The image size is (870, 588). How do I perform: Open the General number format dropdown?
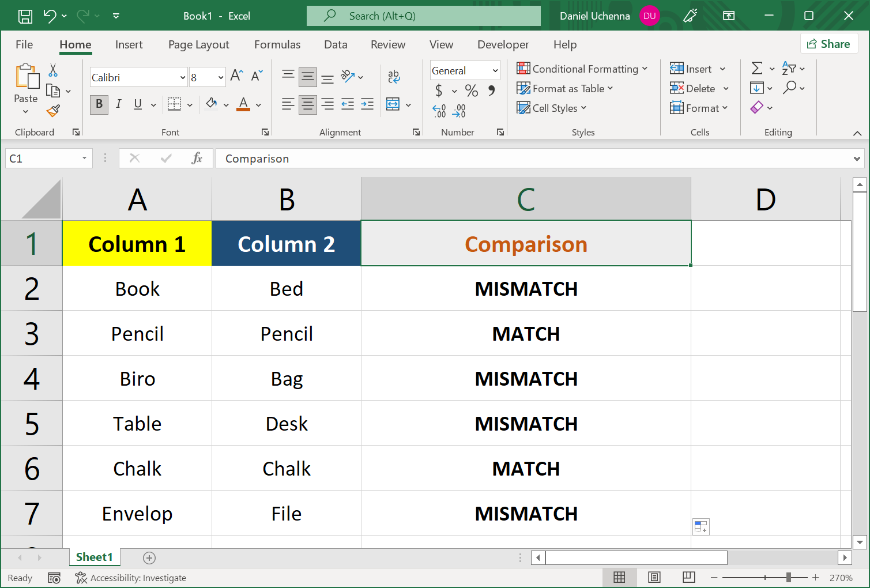tap(464, 70)
